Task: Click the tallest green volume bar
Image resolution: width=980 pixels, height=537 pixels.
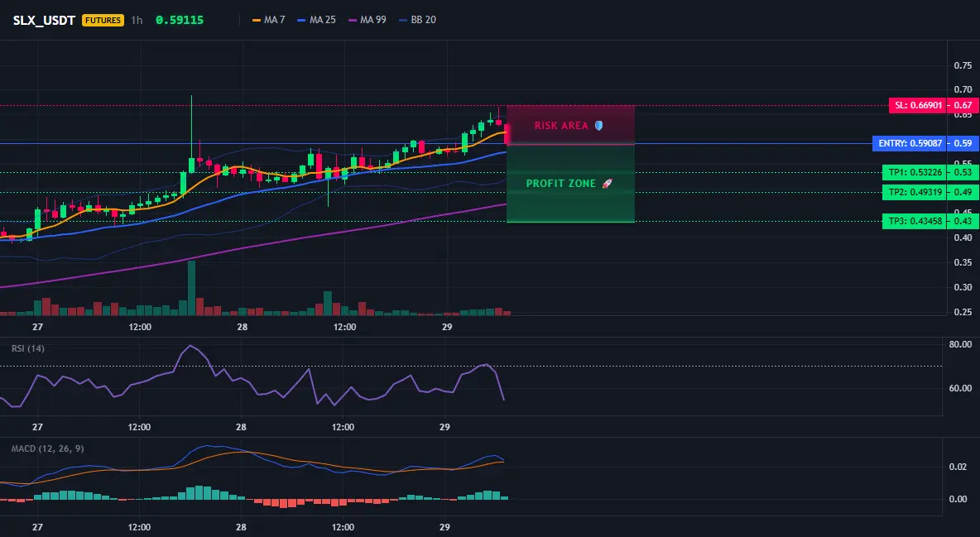Action: pyautogui.click(x=191, y=288)
